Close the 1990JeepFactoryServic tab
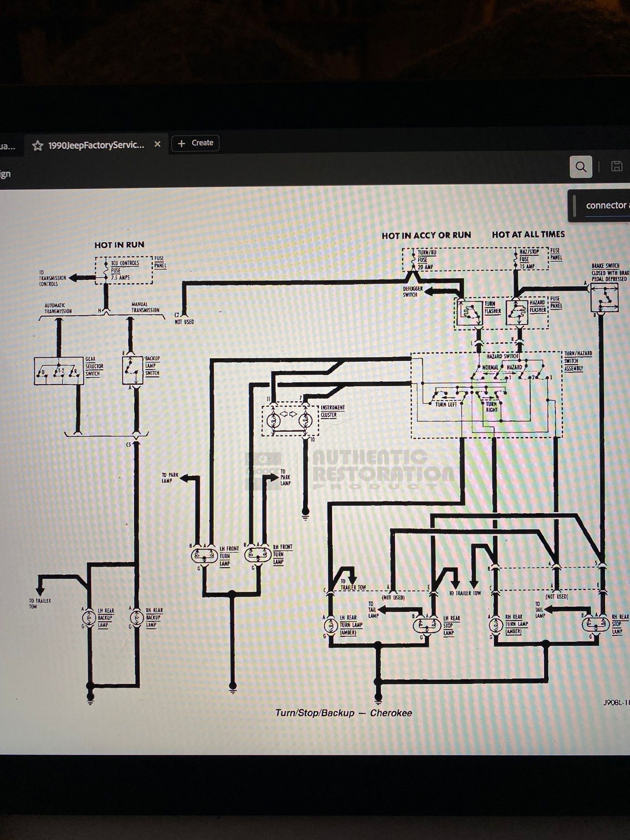Image resolution: width=630 pixels, height=840 pixels. (157, 144)
